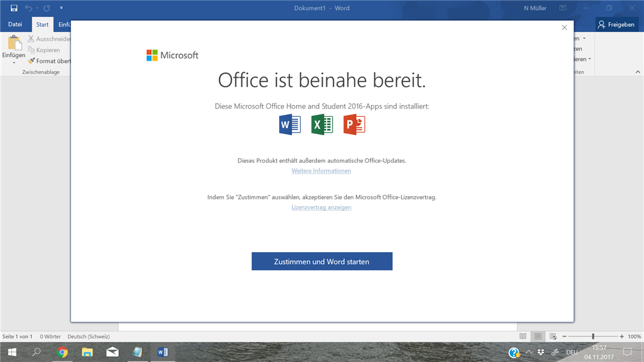Click the Excel app icon in dialog
This screenshot has height=362, width=644.
click(322, 125)
